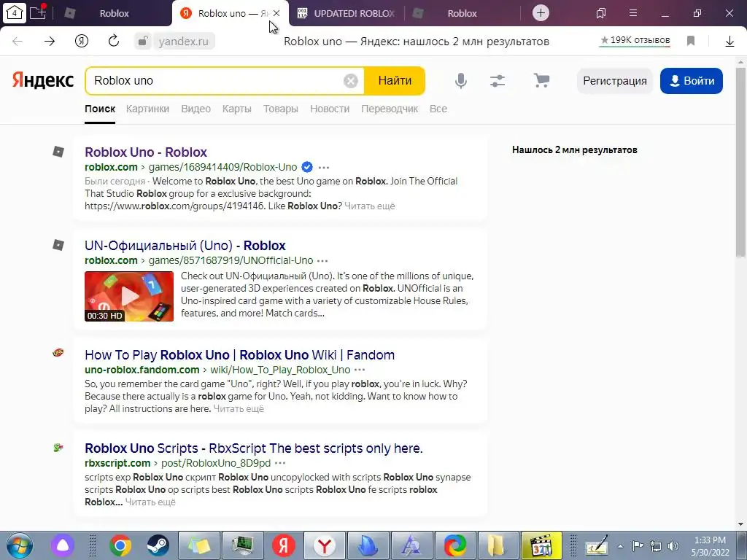This screenshot has width=747, height=560.
Task: Play the 00:30 HD video thumbnail
Action: (129, 296)
